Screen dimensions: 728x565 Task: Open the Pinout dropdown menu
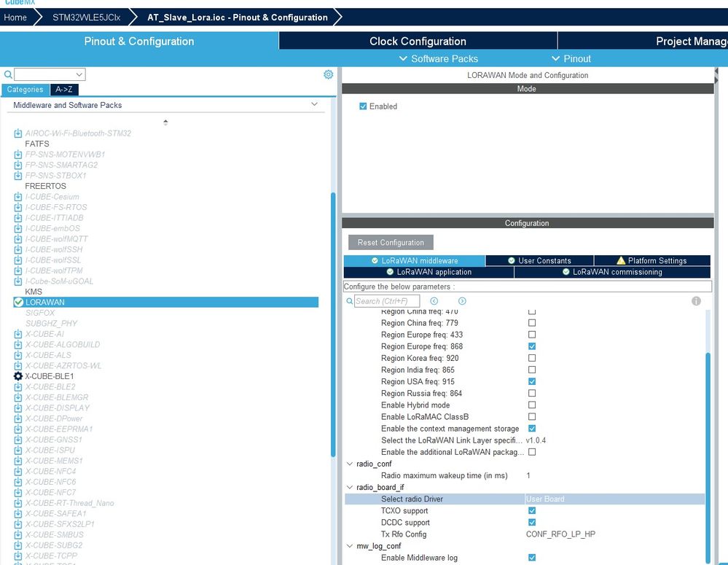click(x=571, y=58)
